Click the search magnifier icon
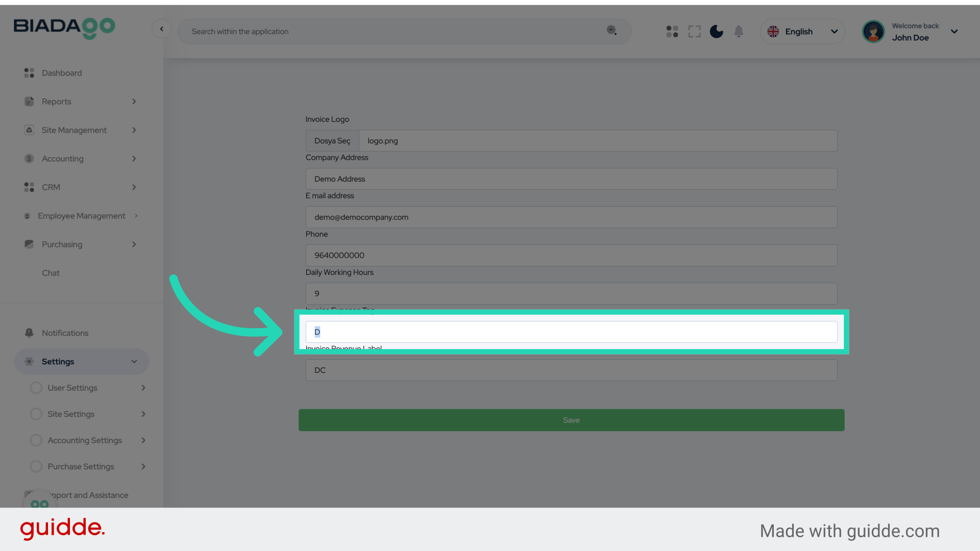 tap(611, 31)
